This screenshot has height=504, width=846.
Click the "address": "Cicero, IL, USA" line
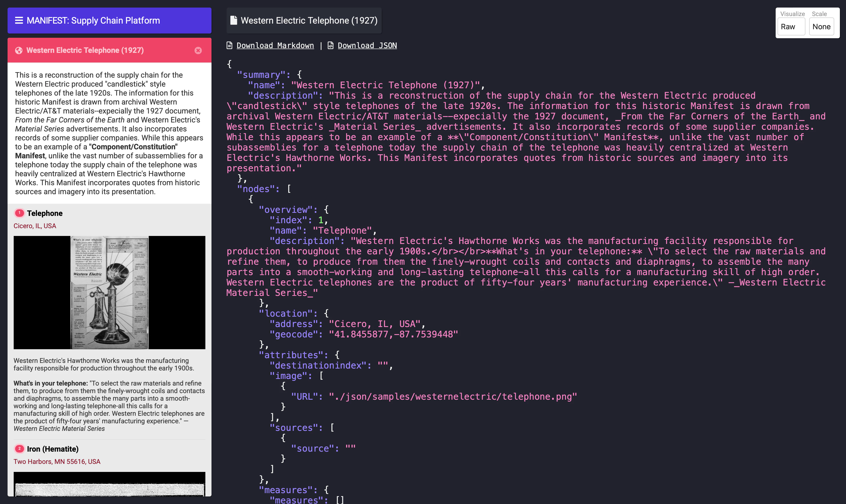(x=347, y=324)
